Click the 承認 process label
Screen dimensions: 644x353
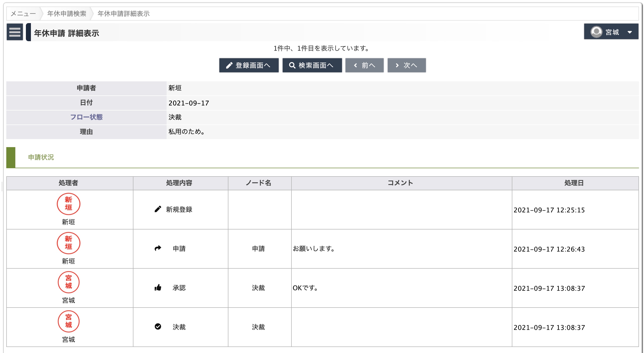179,288
